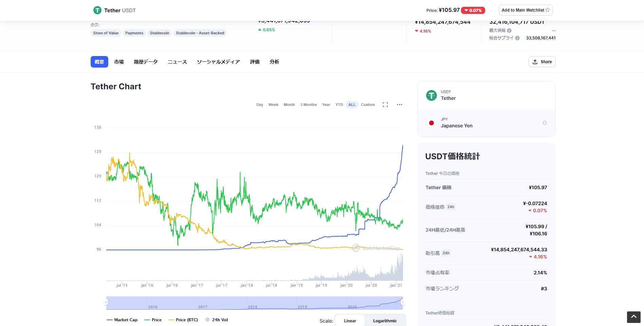The image size is (644, 326).
Task: Click the watchlist star icon
Action: pyautogui.click(x=547, y=10)
